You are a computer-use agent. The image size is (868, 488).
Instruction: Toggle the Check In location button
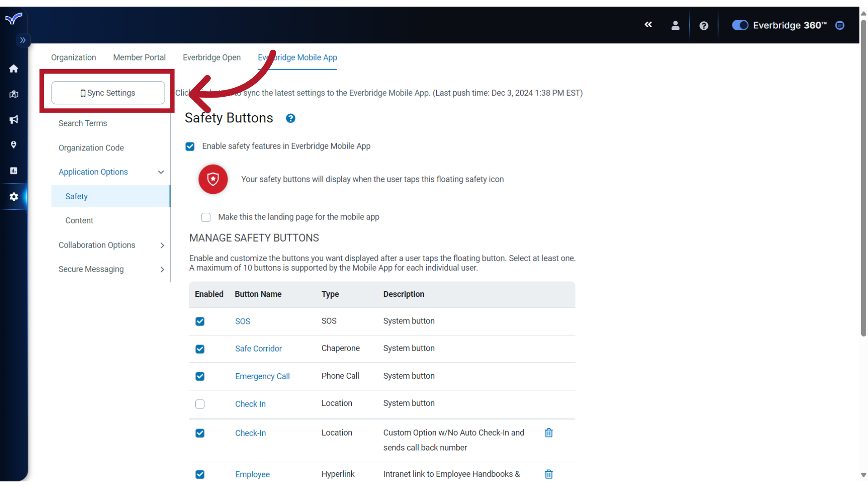click(x=200, y=404)
